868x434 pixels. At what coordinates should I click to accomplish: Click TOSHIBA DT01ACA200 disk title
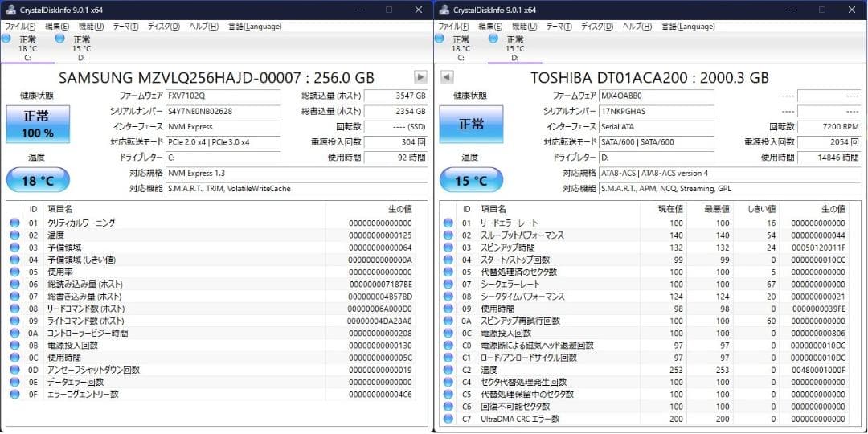[650, 77]
